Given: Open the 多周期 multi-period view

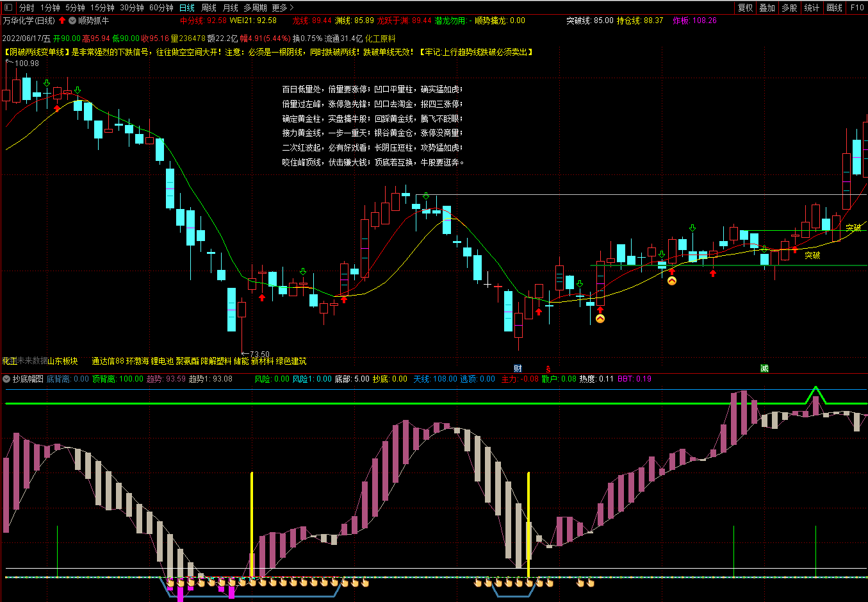Looking at the screenshot, I should 256,8.
